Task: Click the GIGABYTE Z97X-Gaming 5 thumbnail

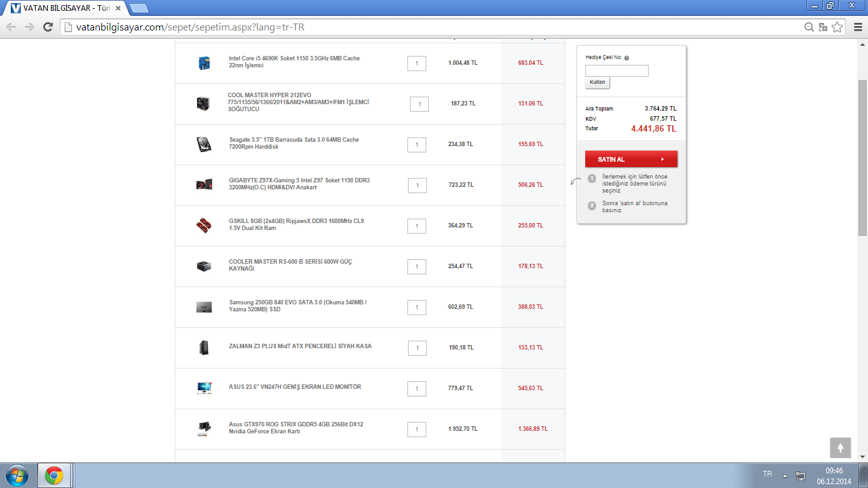Action: pyautogui.click(x=204, y=185)
